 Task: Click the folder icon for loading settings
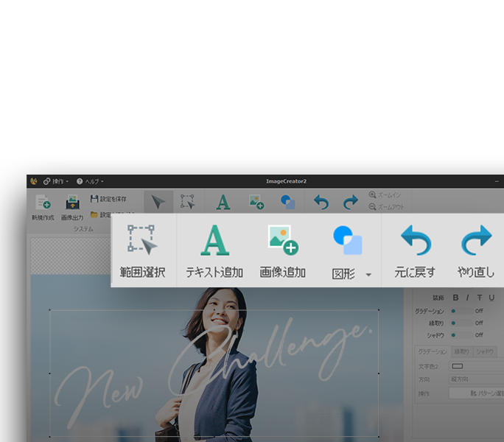click(94, 214)
